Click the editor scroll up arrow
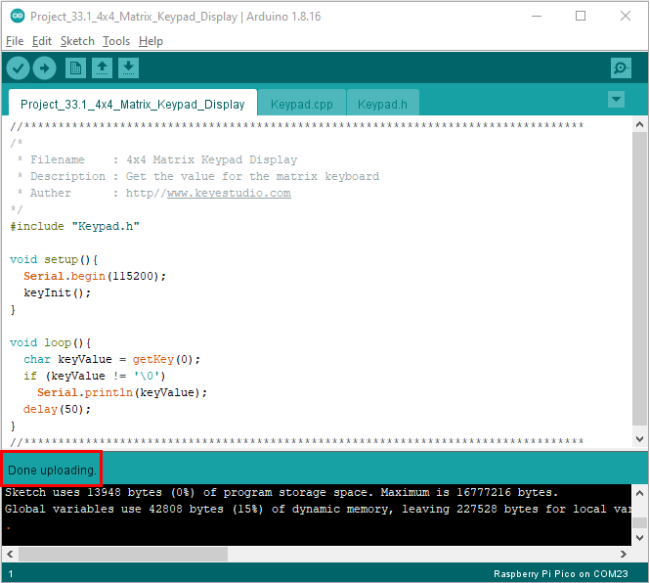This screenshot has width=650, height=583. coord(639,124)
